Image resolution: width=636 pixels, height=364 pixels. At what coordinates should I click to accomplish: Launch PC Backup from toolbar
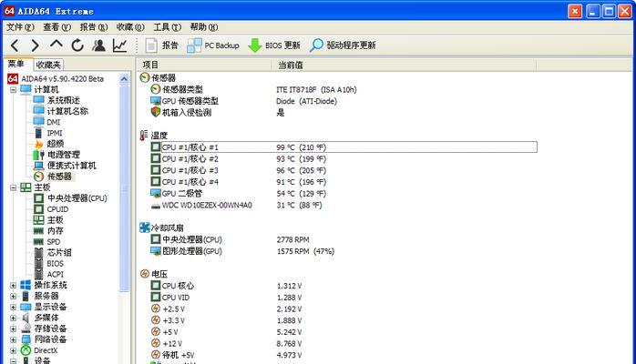[213, 45]
